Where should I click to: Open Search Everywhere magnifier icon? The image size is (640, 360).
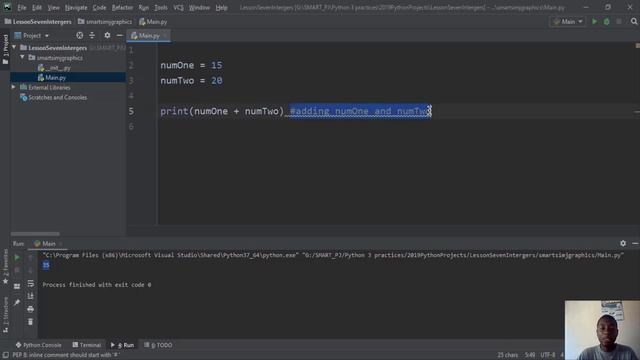[634, 22]
